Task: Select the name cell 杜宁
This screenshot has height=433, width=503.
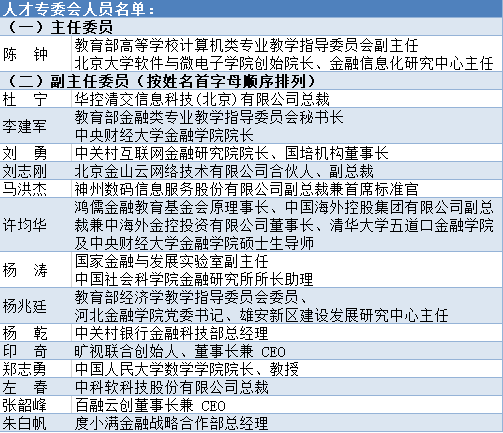Action: tap(36, 99)
